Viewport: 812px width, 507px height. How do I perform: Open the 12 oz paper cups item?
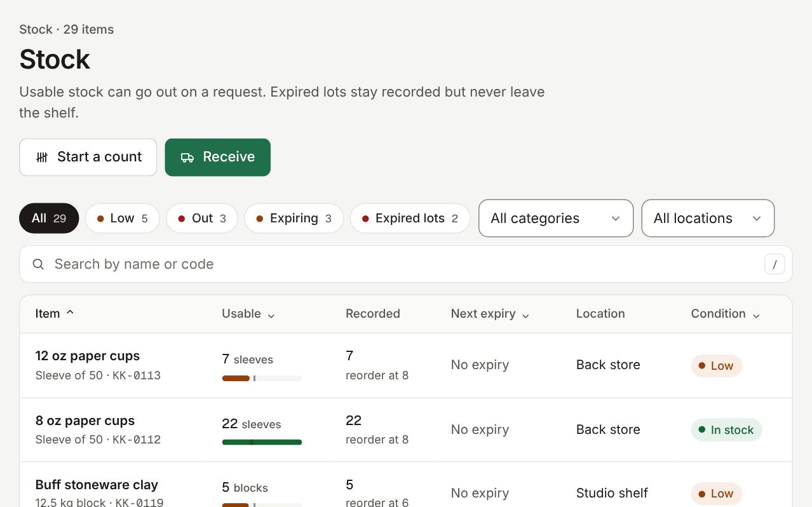[x=88, y=356]
